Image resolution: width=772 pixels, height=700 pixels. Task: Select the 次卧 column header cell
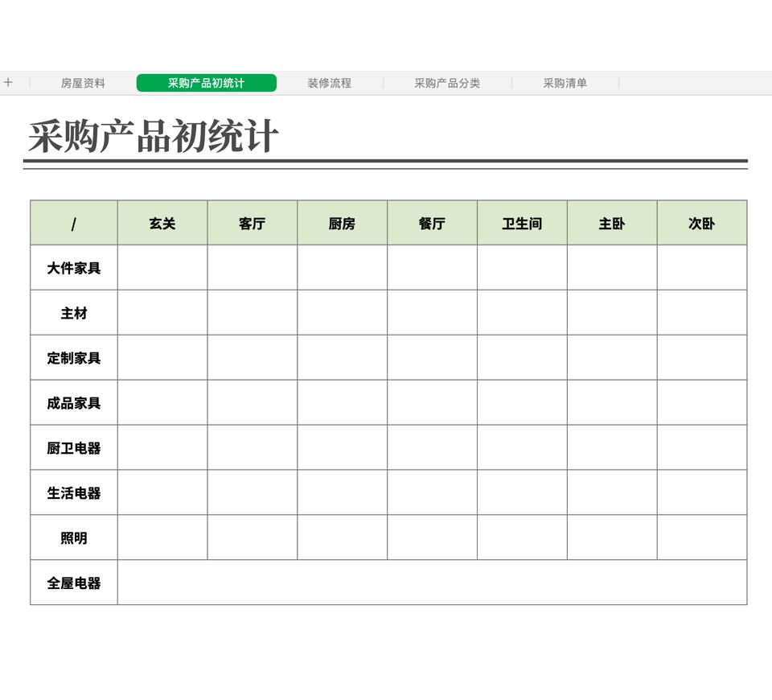click(x=701, y=223)
